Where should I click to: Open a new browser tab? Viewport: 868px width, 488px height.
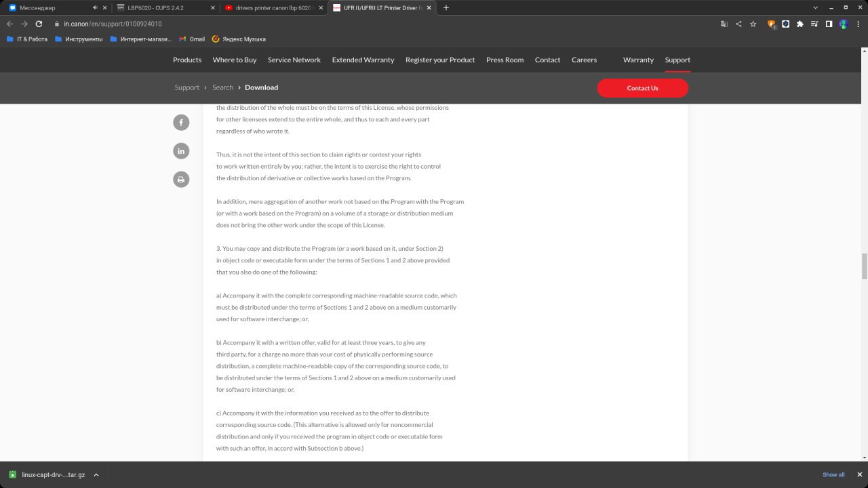pyautogui.click(x=446, y=7)
